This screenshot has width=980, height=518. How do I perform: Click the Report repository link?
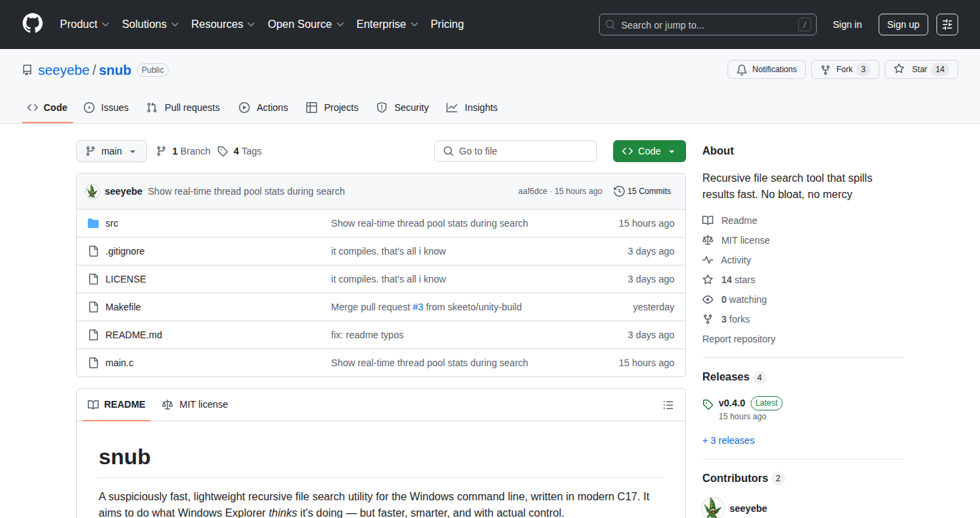coord(739,339)
